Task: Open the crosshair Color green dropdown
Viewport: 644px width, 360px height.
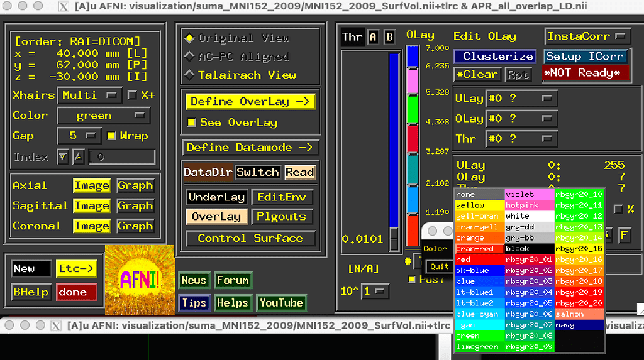Action: tap(104, 116)
